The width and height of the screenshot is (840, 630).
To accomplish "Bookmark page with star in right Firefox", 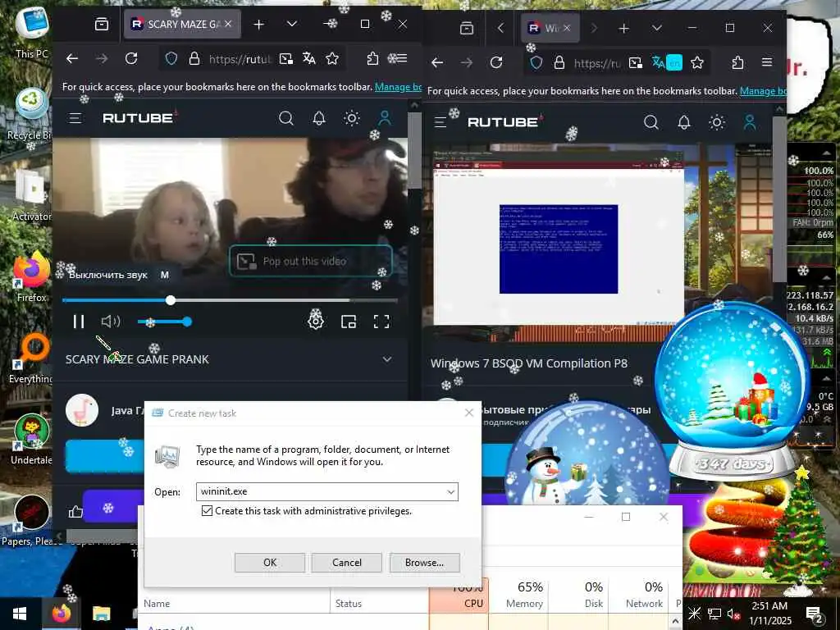I will 697,62.
